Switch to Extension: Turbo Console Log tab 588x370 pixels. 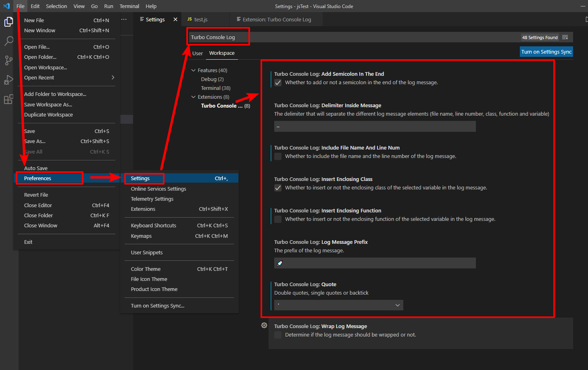pos(277,19)
